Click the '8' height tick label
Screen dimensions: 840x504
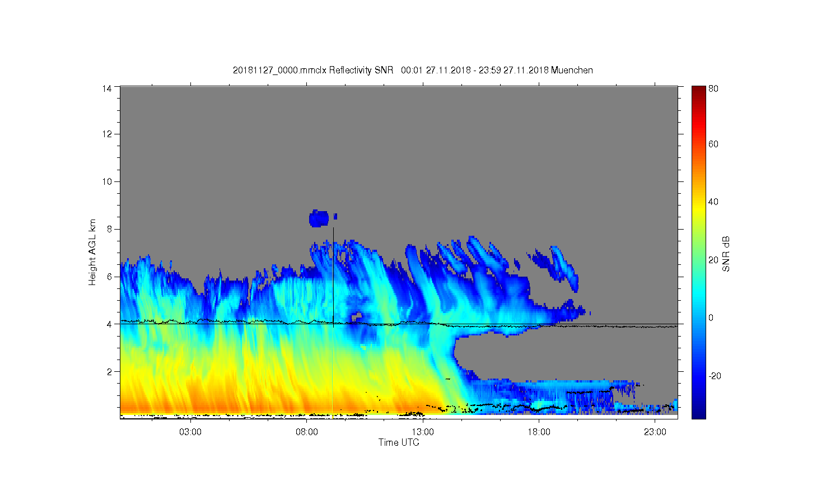[110, 229]
